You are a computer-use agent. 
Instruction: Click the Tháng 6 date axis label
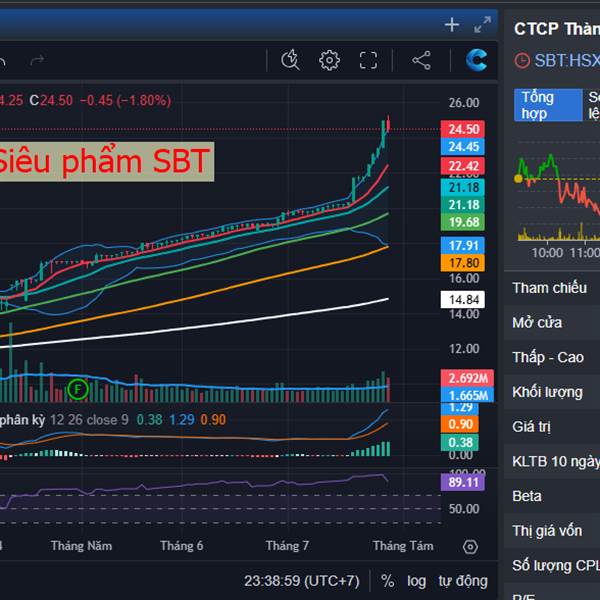coord(181,546)
